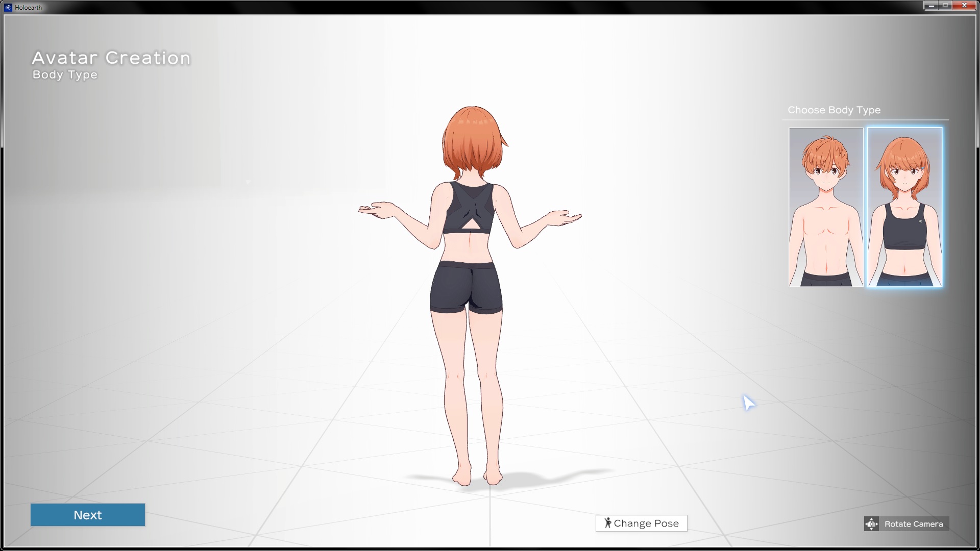The height and width of the screenshot is (551, 980).
Task: Click the Holoearth title bar text
Action: 29,7
